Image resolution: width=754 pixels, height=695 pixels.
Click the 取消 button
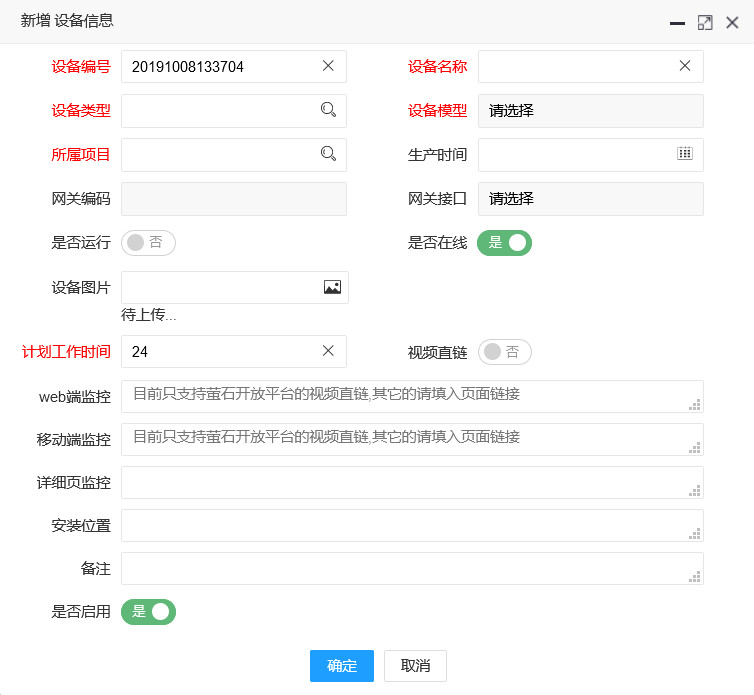click(x=415, y=666)
